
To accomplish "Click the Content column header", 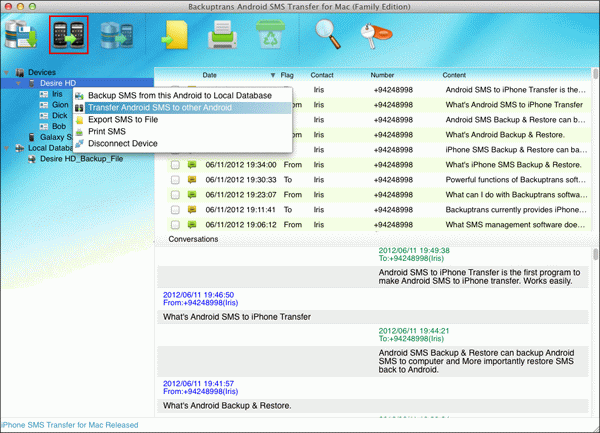I will coord(454,75).
